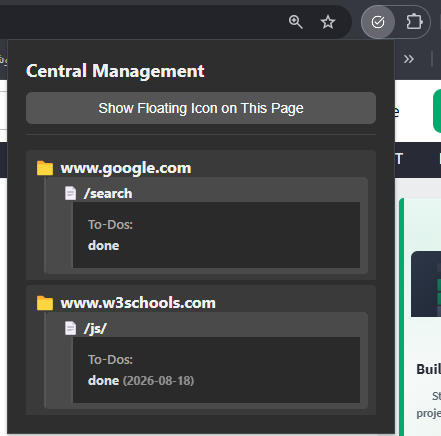Click Show Floating Icon on This Page

pyautogui.click(x=201, y=108)
